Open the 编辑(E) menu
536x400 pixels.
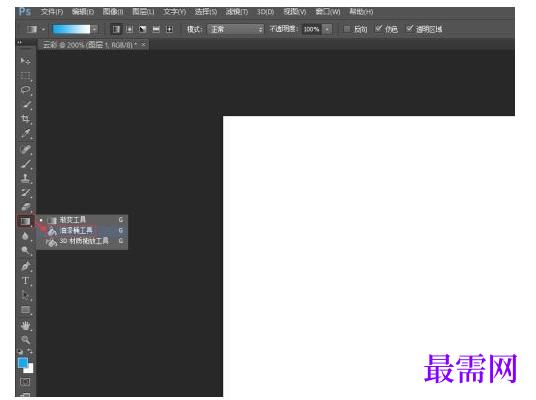tap(83, 12)
